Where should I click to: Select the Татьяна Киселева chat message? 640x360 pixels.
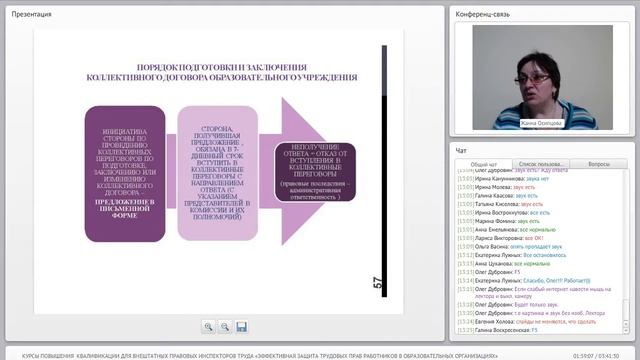point(500,204)
